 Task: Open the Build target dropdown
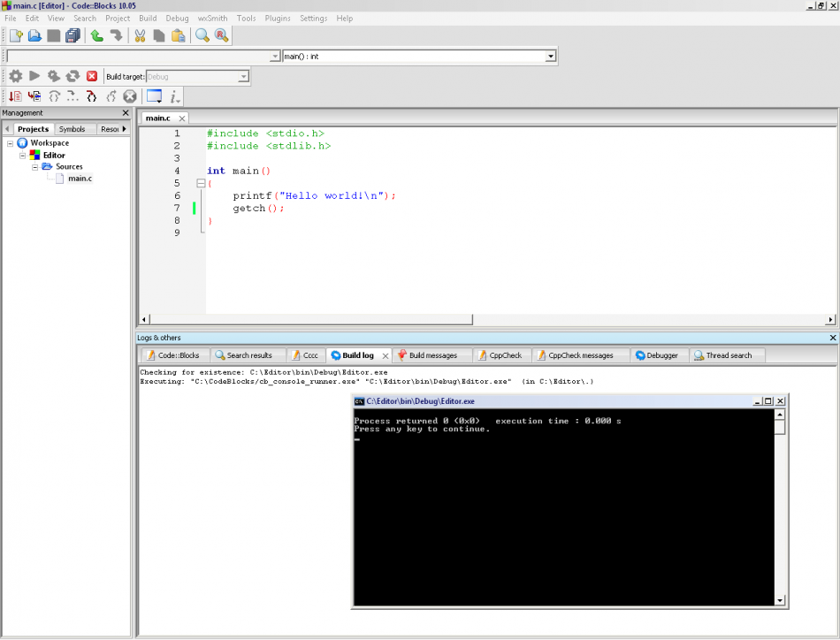click(243, 77)
